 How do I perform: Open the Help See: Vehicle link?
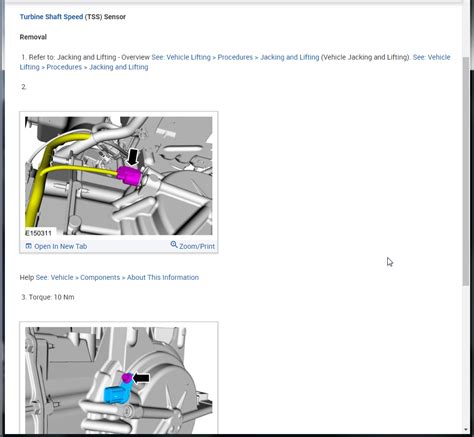(54, 277)
